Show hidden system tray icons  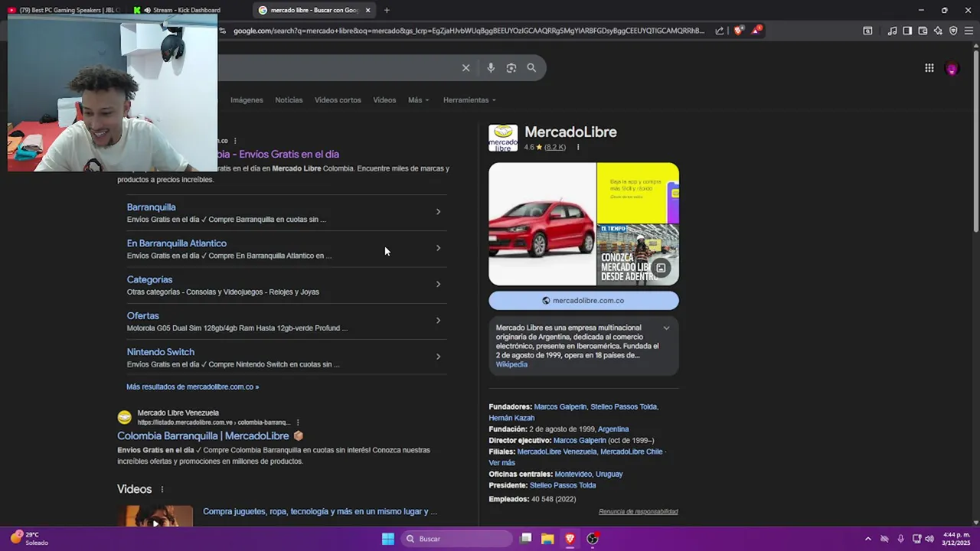pyautogui.click(x=867, y=539)
